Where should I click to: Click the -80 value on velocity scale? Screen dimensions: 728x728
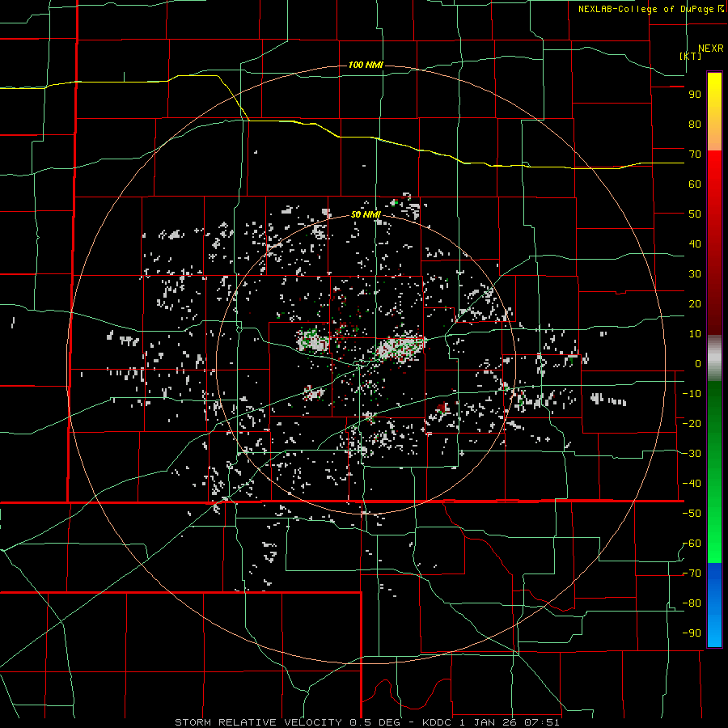tap(692, 603)
